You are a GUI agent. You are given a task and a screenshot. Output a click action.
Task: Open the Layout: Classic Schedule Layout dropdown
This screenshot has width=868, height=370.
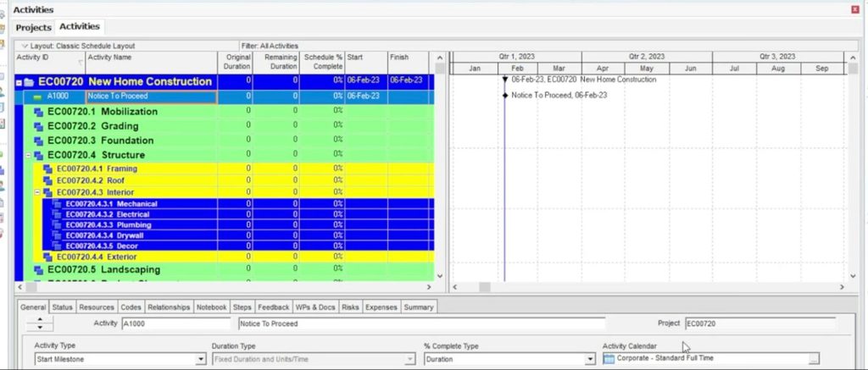pyautogui.click(x=24, y=46)
